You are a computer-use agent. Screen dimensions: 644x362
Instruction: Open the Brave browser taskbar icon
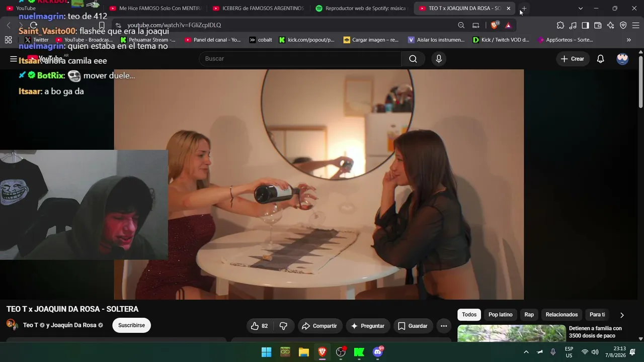(322, 352)
